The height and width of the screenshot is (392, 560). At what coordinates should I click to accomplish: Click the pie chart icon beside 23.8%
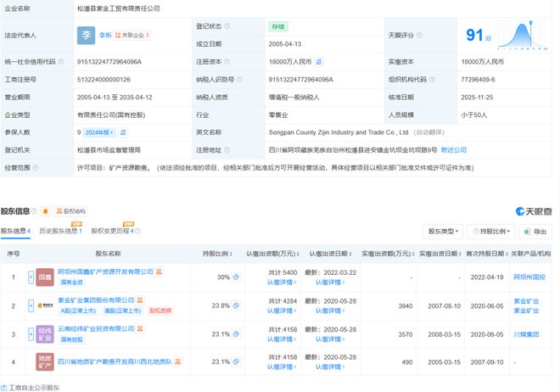(237, 305)
